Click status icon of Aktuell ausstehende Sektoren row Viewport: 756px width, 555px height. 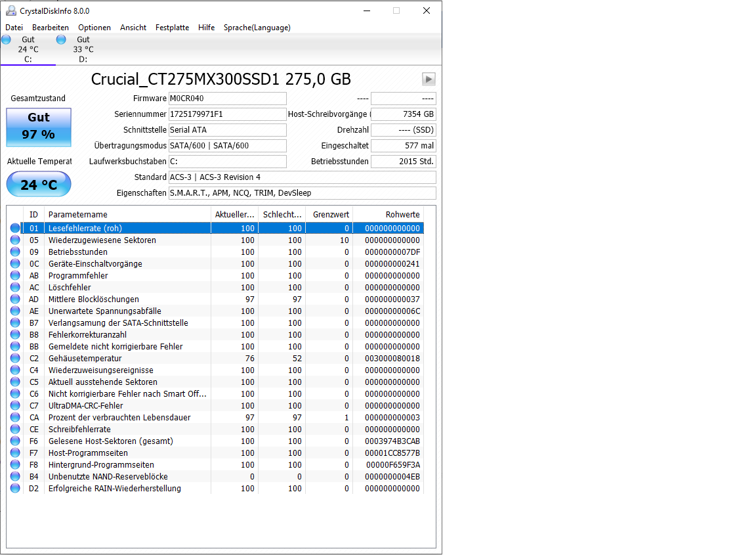[x=15, y=382]
